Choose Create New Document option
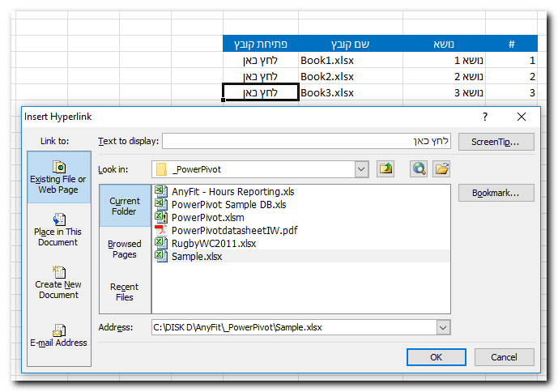The width and height of the screenshot is (558, 392). (58, 283)
